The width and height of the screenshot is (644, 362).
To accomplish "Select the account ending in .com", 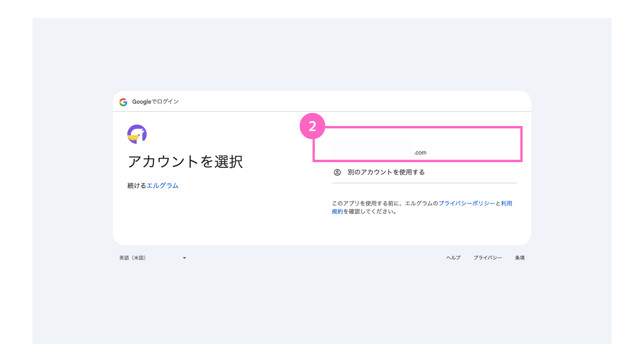I will 417,144.
